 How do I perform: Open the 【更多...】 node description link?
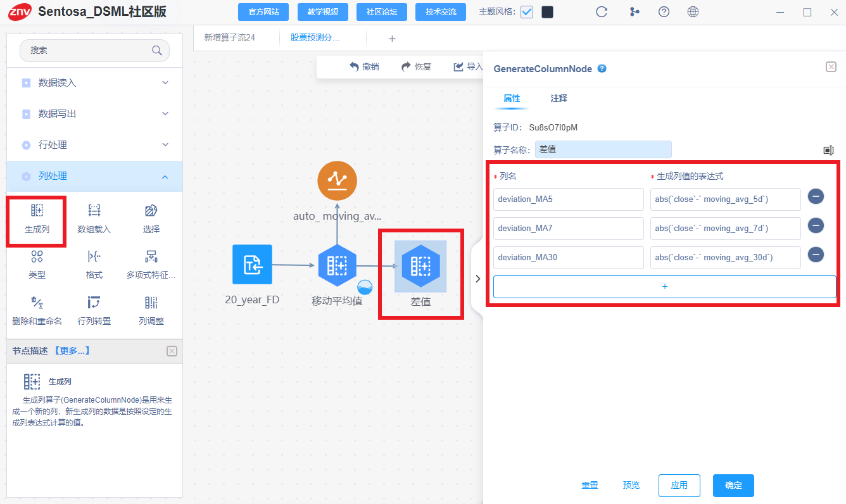pyautogui.click(x=71, y=351)
